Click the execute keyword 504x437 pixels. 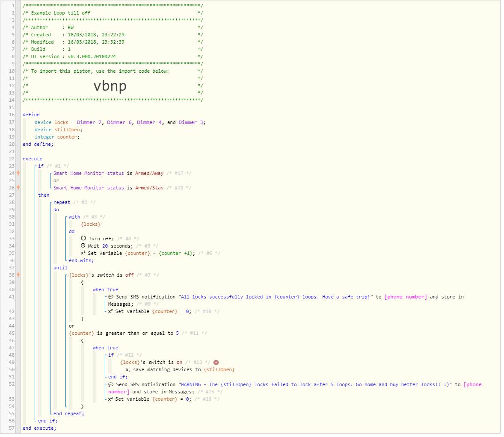pyautogui.click(x=33, y=159)
